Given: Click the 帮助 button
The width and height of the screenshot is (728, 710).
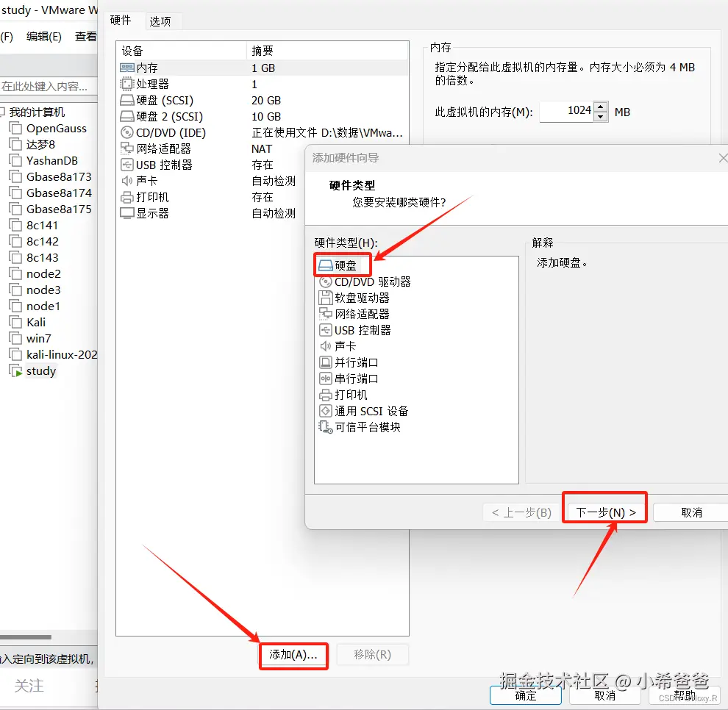Looking at the screenshot, I should (x=685, y=695).
